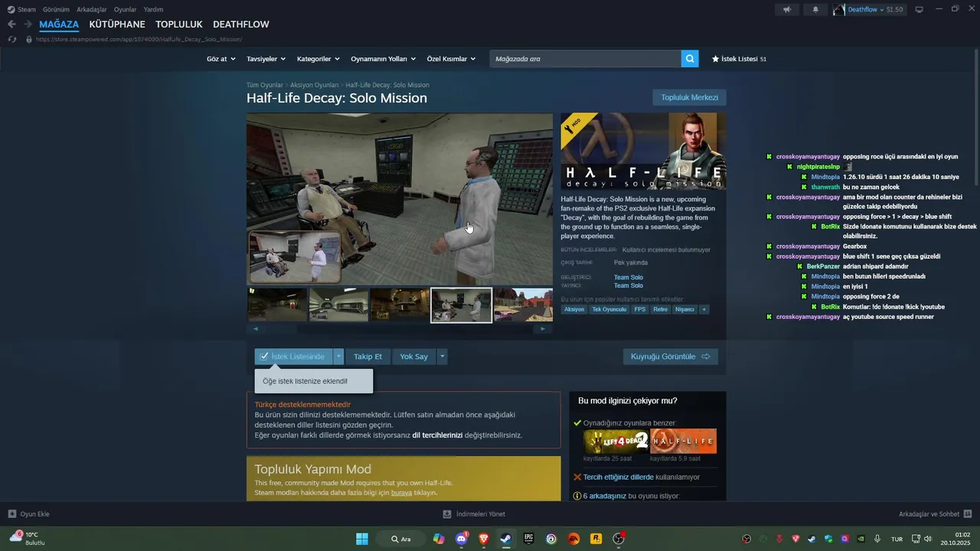The height and width of the screenshot is (551, 980).
Task: Click the Deathflow profile avatar
Action: 839,9
